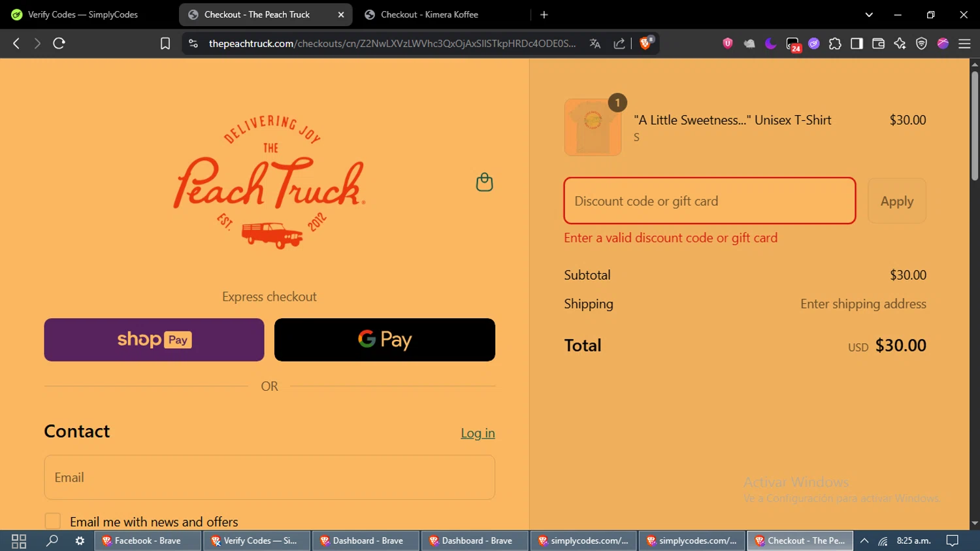The height and width of the screenshot is (551, 980).
Task: Open the extension with red 24 badge
Action: click(793, 44)
